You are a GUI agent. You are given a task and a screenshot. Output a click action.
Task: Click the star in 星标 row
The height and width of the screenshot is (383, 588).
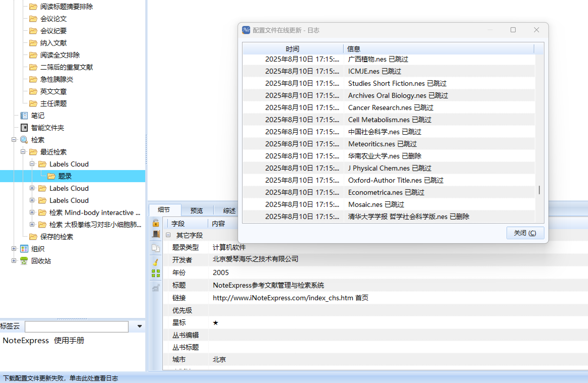(x=216, y=323)
